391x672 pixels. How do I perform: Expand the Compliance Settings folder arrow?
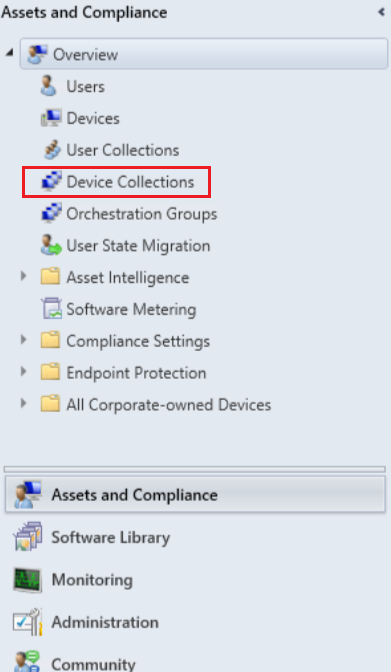coord(24,340)
